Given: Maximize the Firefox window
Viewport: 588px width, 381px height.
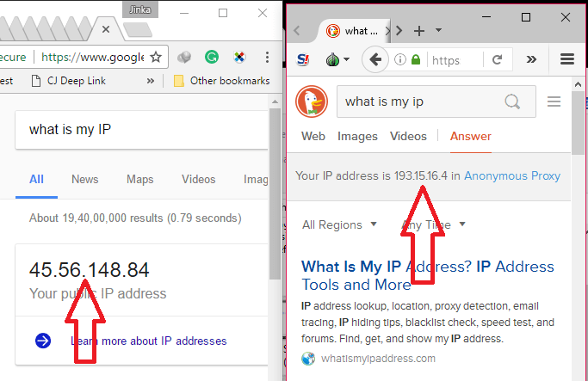Looking at the screenshot, I should (526, 17).
